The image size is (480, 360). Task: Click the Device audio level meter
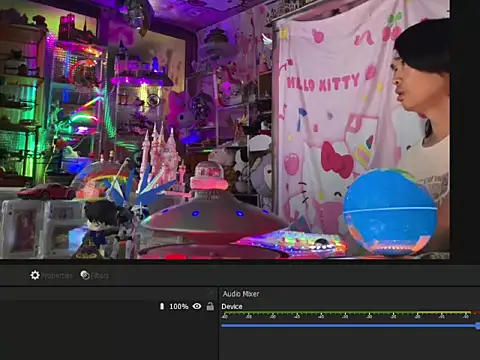point(350,315)
